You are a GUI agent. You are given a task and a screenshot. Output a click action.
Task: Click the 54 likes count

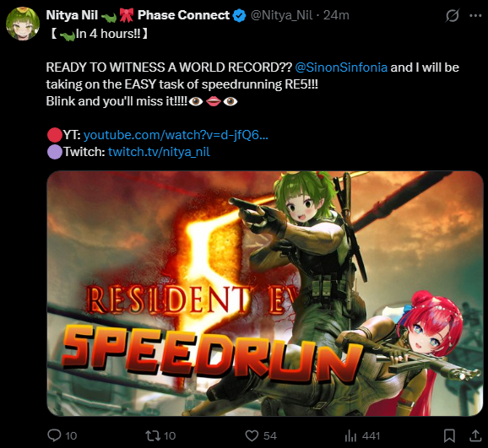(x=270, y=436)
